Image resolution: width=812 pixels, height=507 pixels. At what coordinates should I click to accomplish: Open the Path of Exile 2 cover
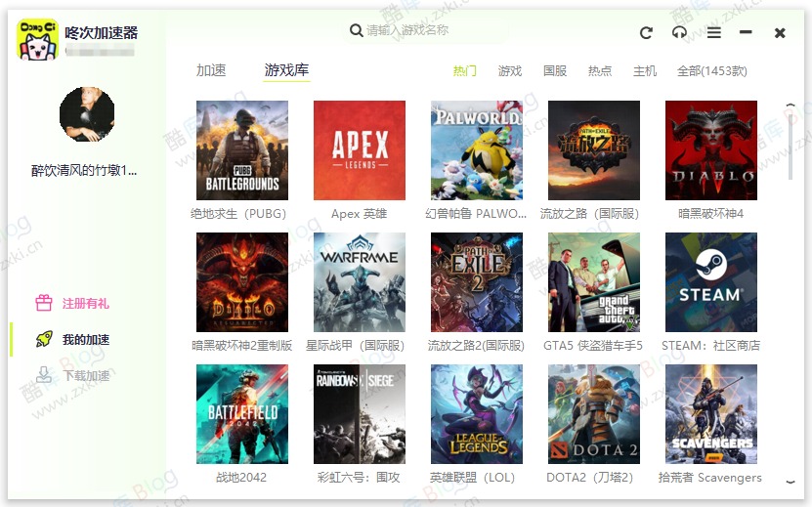pos(477,282)
